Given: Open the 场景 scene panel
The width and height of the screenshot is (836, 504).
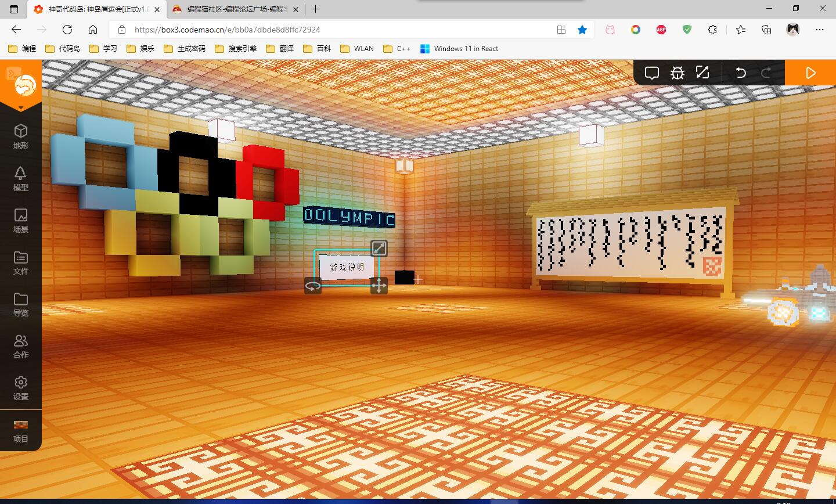Looking at the screenshot, I should pos(21,221).
